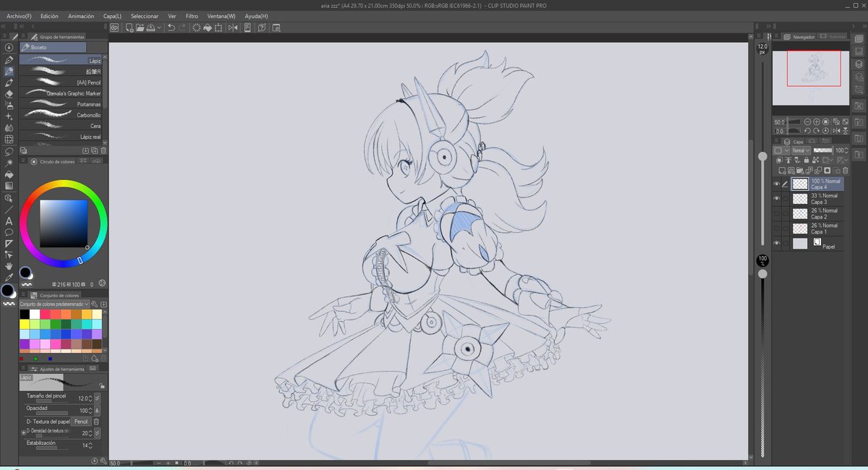This screenshot has height=470, width=868.
Task: Select the Hand move tool
Action: pyautogui.click(x=9, y=267)
